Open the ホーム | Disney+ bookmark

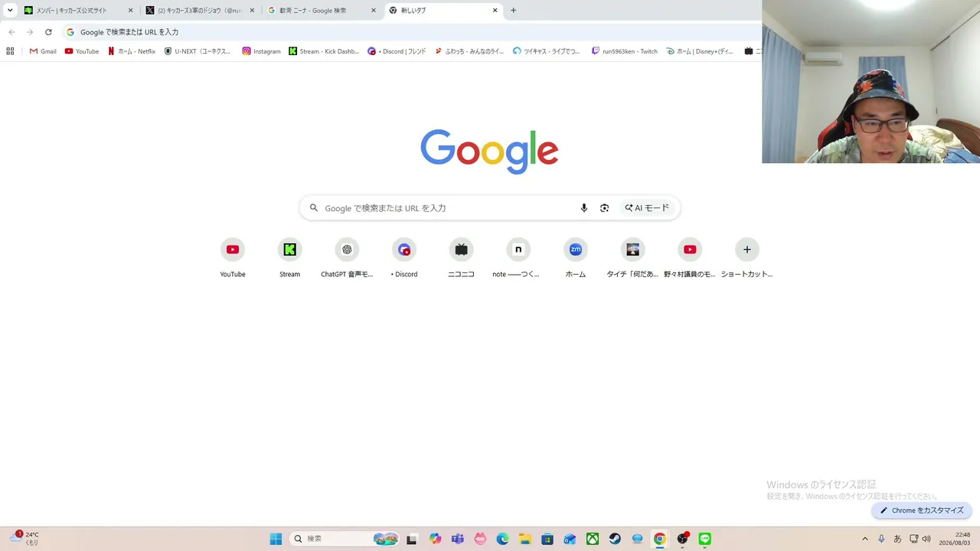point(700,51)
